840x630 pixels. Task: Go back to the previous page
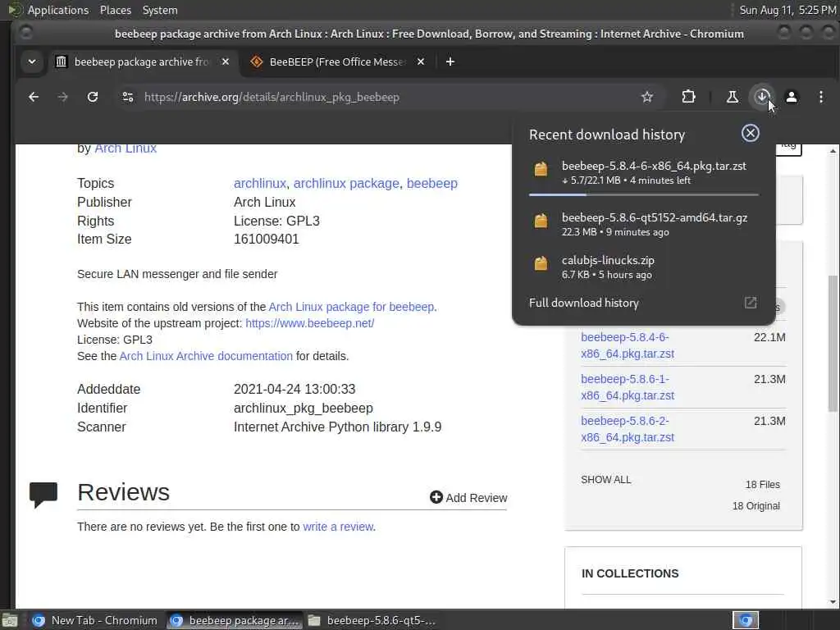[x=33, y=97]
